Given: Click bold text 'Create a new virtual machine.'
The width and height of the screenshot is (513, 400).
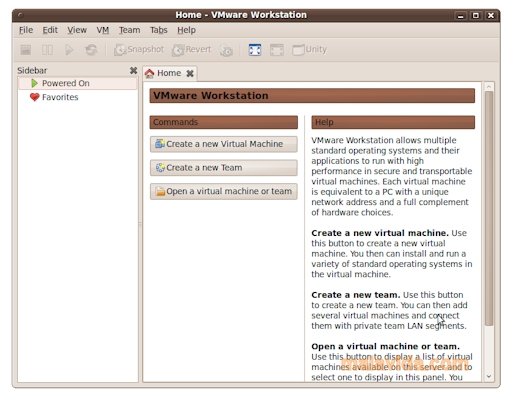Looking at the screenshot, I should [380, 233].
